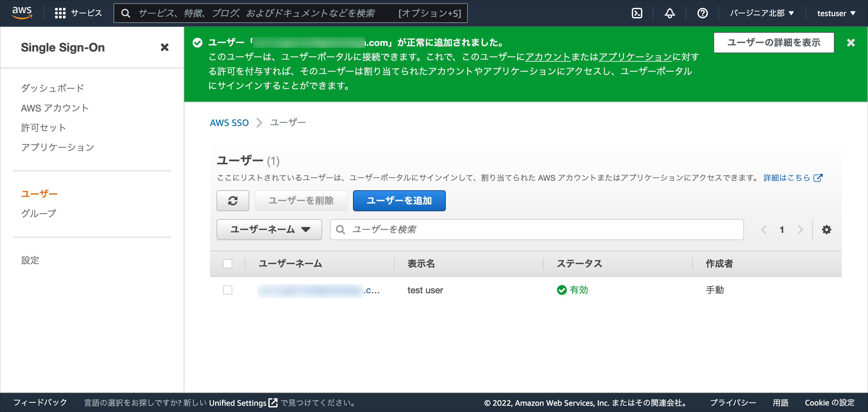The width and height of the screenshot is (868, 412).
Task: Click the refresh users button
Action: pos(233,200)
